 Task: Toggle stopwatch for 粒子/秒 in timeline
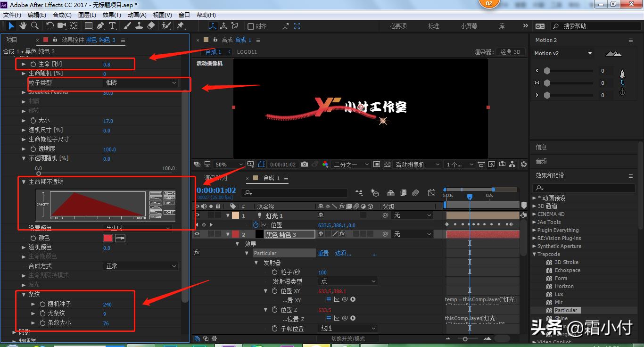275,272
